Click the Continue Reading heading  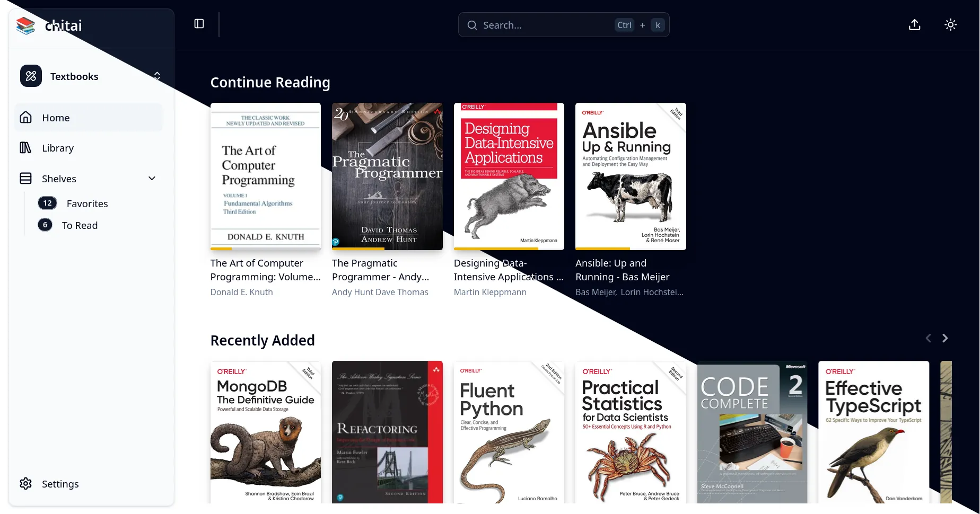[x=270, y=82]
